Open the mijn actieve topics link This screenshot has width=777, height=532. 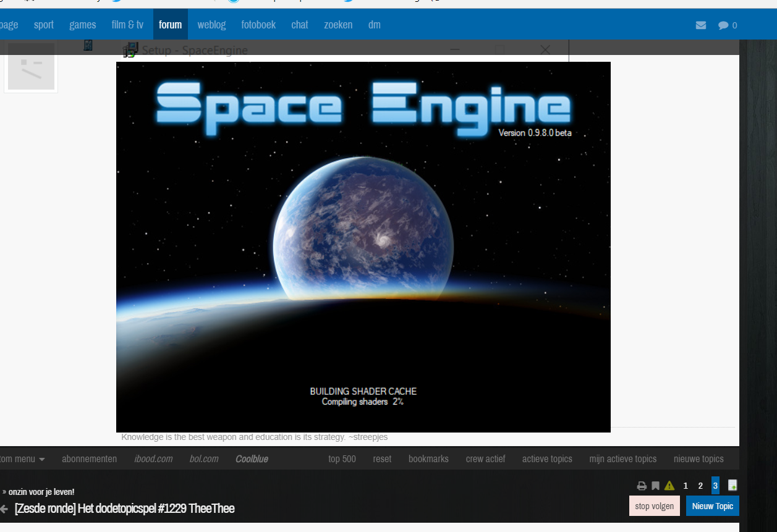623,459
